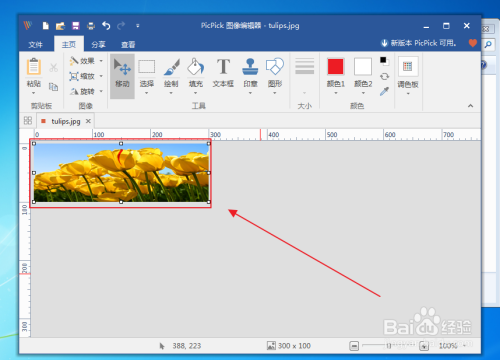Viewport: 500px width, 360px height.
Task: Expand the 选择 tool dropdown
Action: point(147,93)
